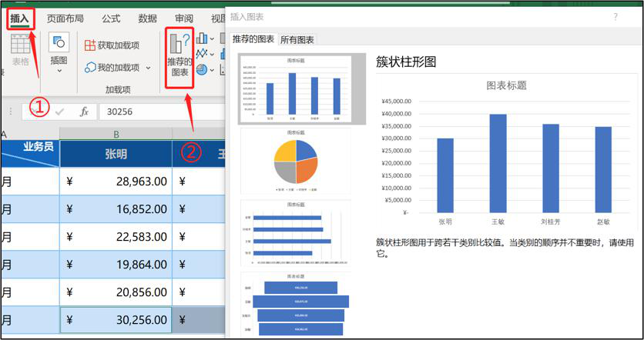Click the 张明 header cell in spreadsheet
The image size is (644, 340).
pos(116,154)
